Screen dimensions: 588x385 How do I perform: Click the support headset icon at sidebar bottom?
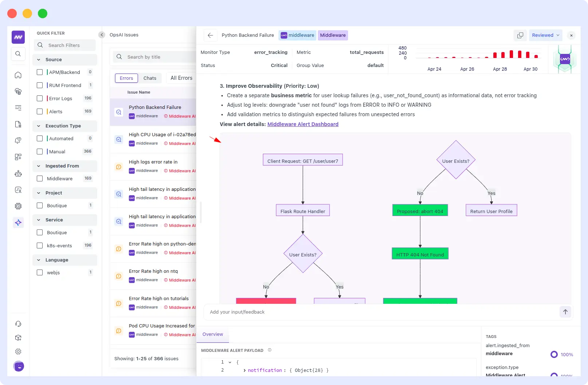point(18,324)
